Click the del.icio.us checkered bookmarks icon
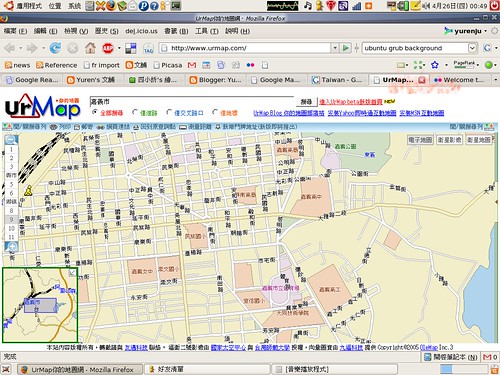Screen dimensions: 500x375 pos(131,48)
